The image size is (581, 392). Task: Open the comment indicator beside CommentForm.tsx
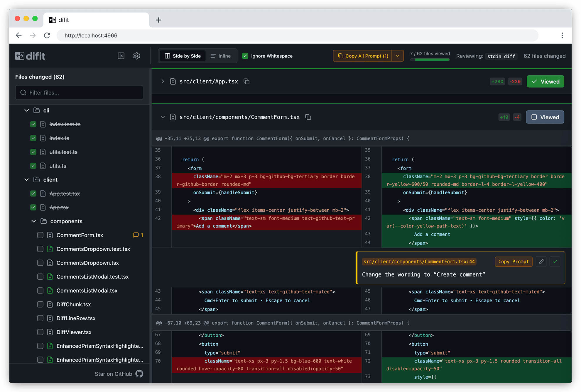pos(138,235)
